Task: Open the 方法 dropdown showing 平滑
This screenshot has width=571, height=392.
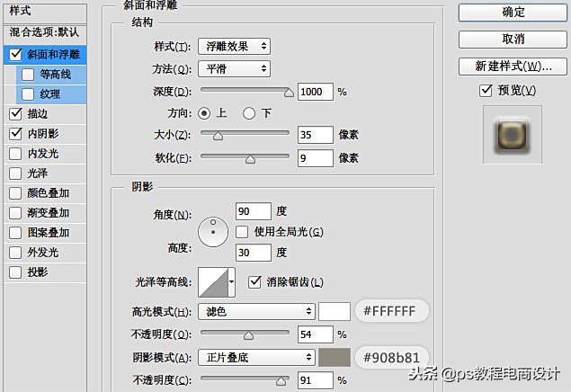Action: (234, 69)
